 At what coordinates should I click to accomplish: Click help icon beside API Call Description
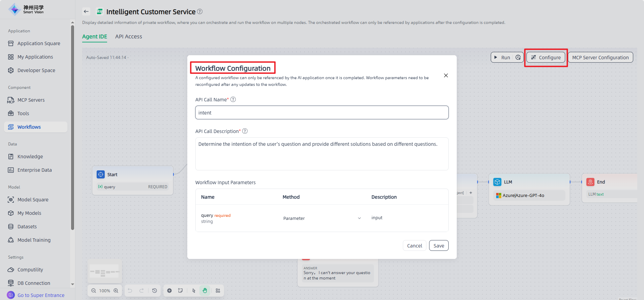click(245, 131)
